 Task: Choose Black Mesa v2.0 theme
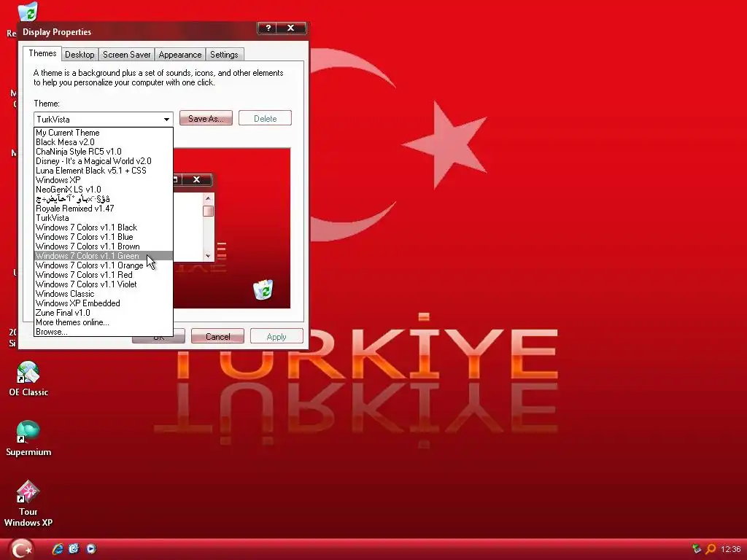click(104, 142)
